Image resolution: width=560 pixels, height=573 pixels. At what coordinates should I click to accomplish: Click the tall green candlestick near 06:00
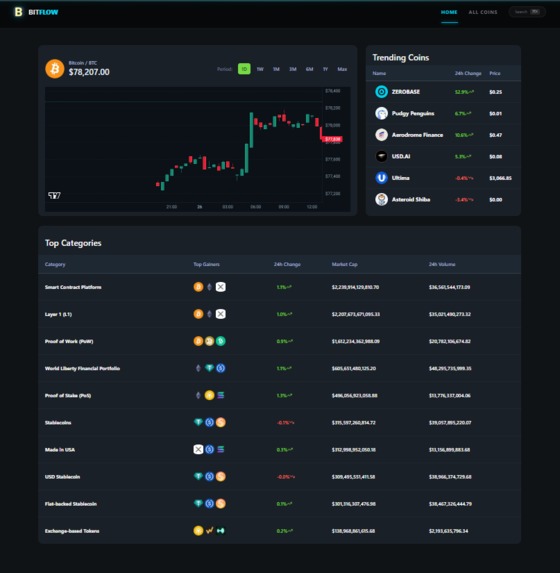[251, 130]
